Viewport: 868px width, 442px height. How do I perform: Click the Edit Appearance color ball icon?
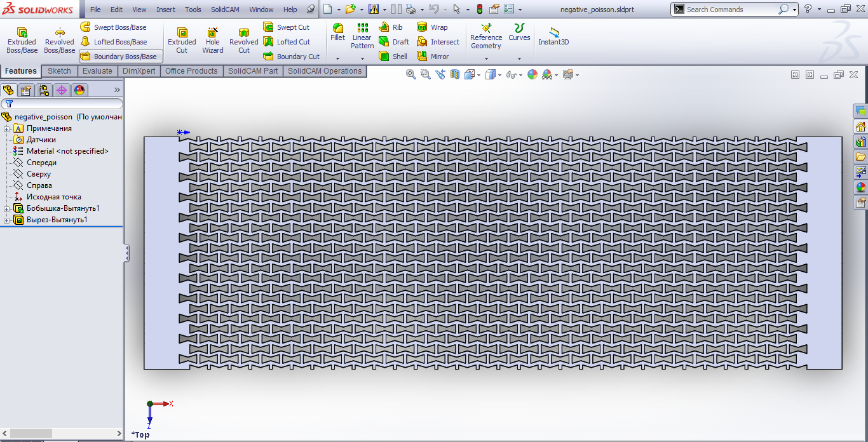click(x=532, y=74)
